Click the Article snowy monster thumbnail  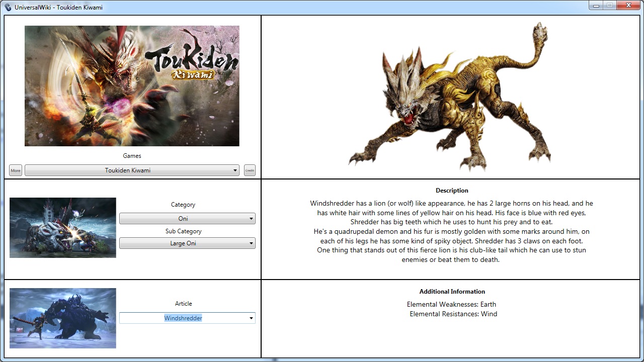[x=63, y=318]
